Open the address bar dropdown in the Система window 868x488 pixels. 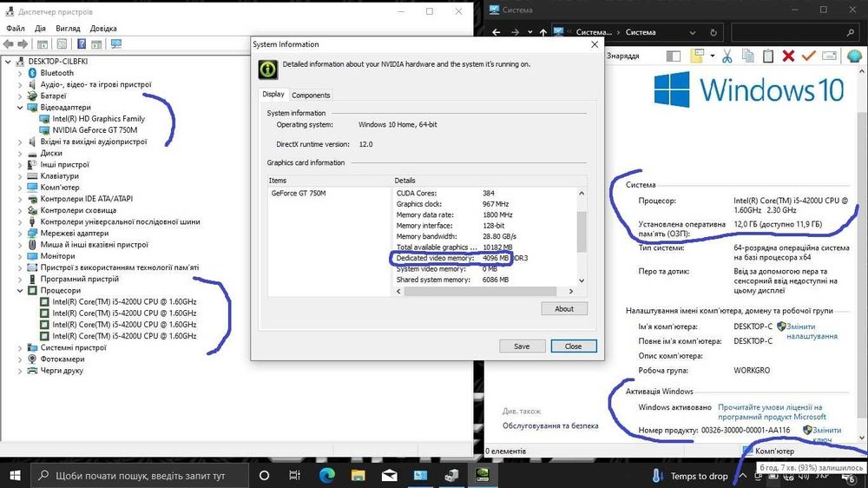click(x=693, y=33)
